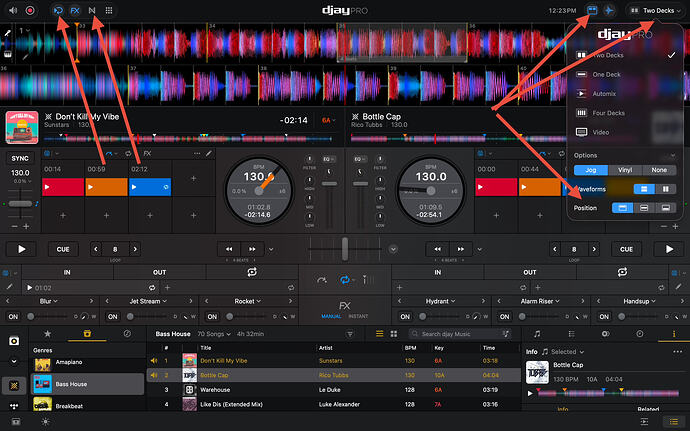Click the SYNC button on left deck
This screenshot has width=690, height=431.
tap(20, 158)
